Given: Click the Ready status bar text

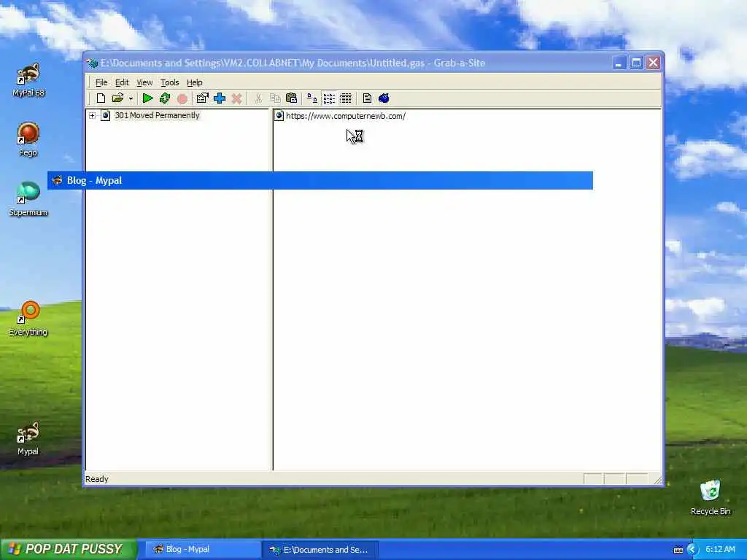Looking at the screenshot, I should 97,479.
